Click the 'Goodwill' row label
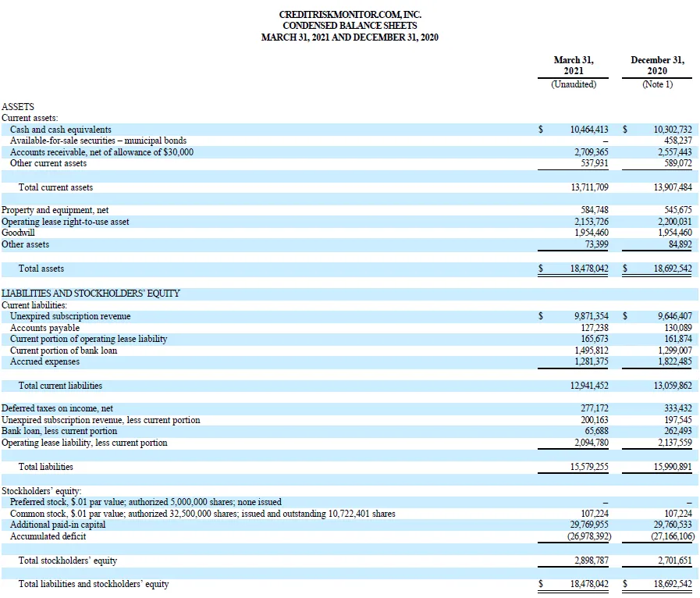700x598 pixels. coord(18,233)
